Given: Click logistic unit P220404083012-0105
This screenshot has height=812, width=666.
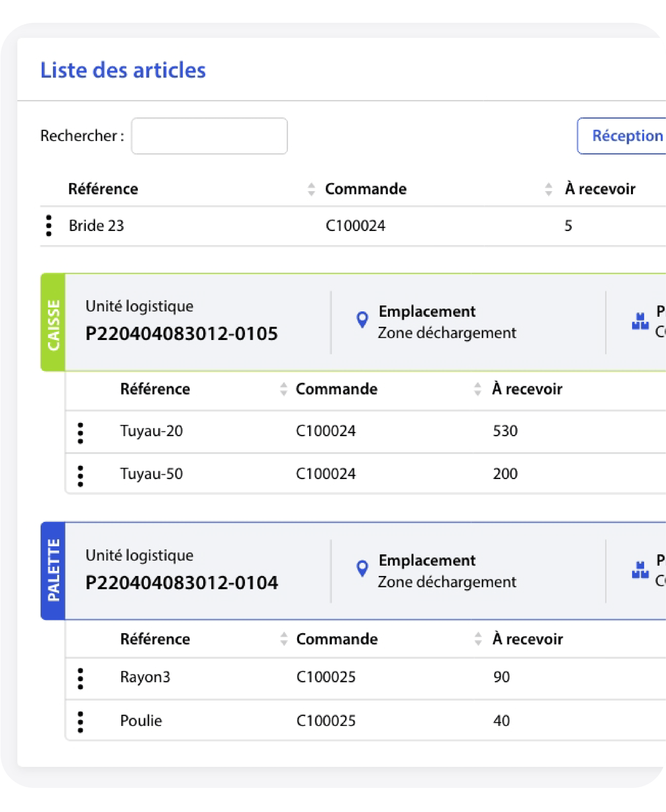Looking at the screenshot, I should pyautogui.click(x=181, y=333).
